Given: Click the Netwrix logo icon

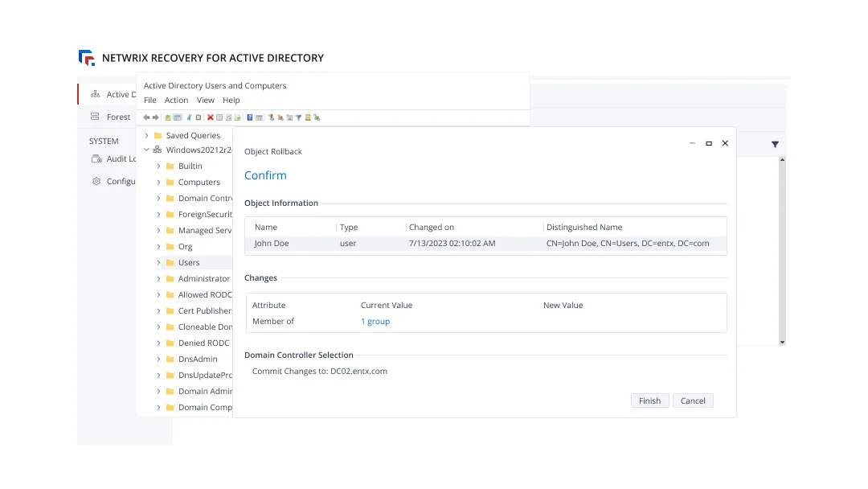Looking at the screenshot, I should point(87,58).
